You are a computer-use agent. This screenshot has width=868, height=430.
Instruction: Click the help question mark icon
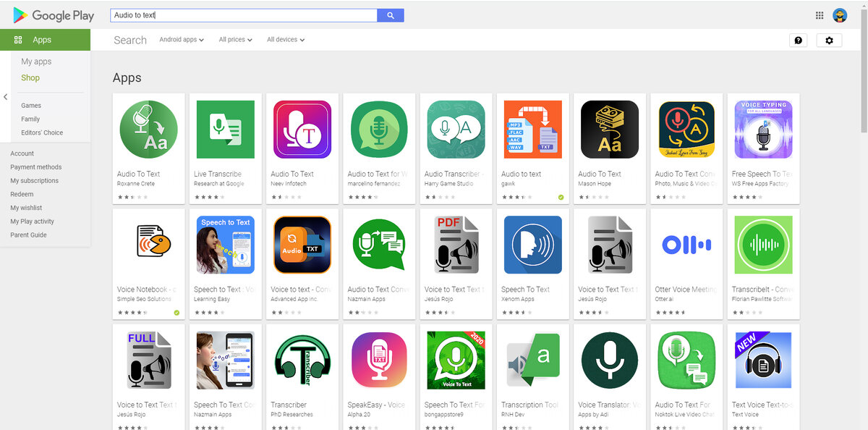[798, 40]
